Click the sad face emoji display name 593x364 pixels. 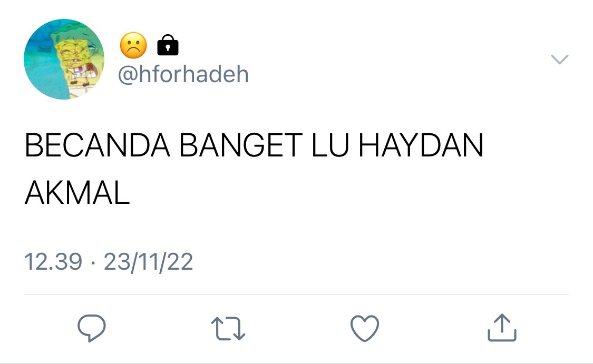pyautogui.click(x=133, y=45)
